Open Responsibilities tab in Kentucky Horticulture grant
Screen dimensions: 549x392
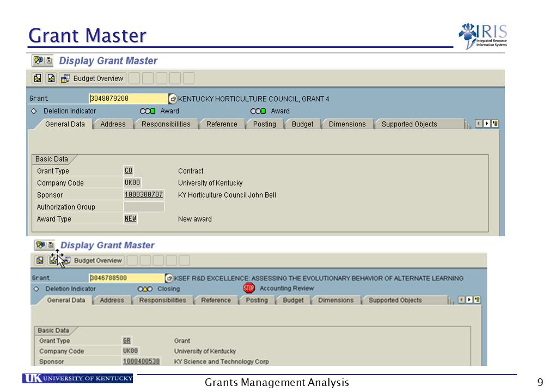click(x=166, y=124)
